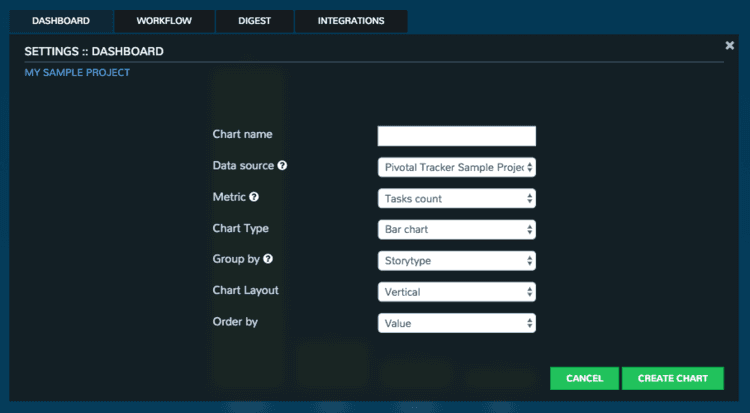Select the Chart name label text
The width and height of the screenshot is (750, 413).
click(243, 134)
